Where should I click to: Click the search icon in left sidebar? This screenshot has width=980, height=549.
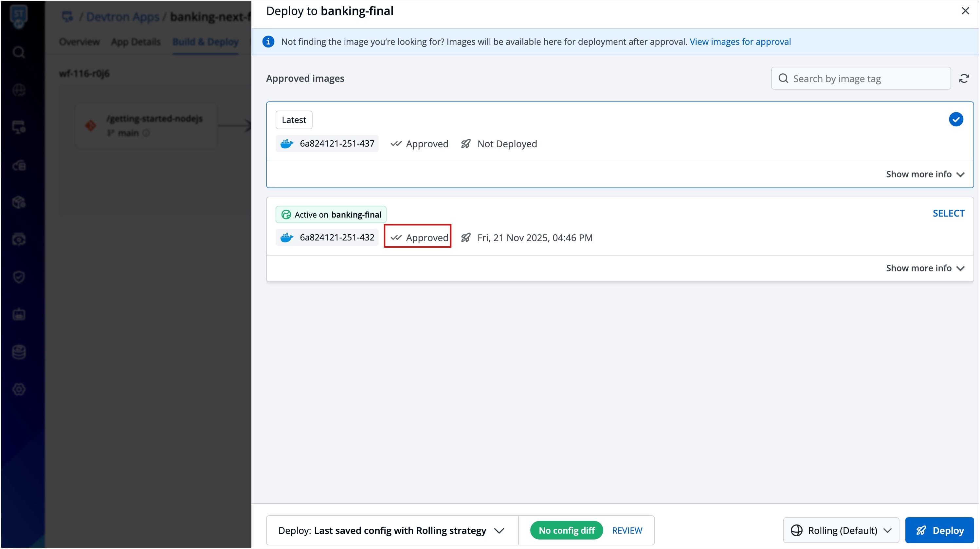click(x=19, y=52)
